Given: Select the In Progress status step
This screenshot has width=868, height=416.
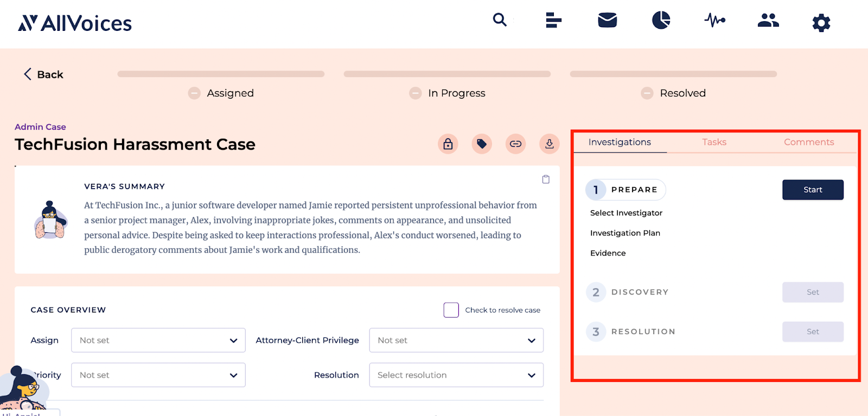Looking at the screenshot, I should (447, 93).
